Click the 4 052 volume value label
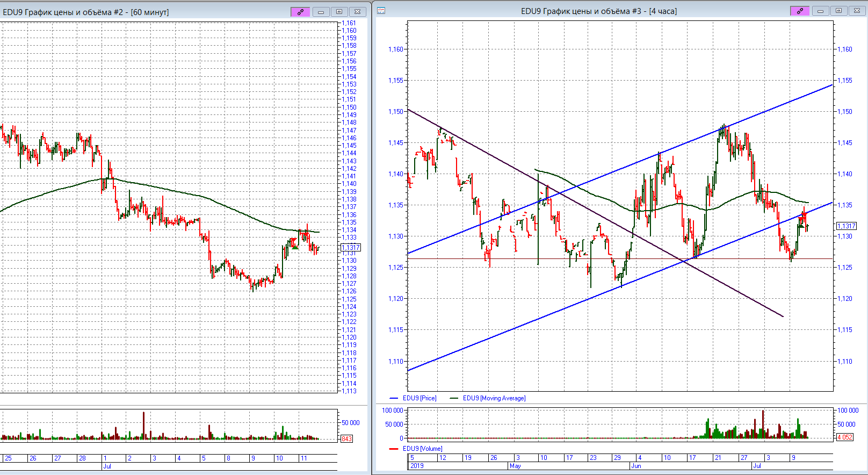This screenshot has width=868, height=475. pyautogui.click(x=845, y=437)
